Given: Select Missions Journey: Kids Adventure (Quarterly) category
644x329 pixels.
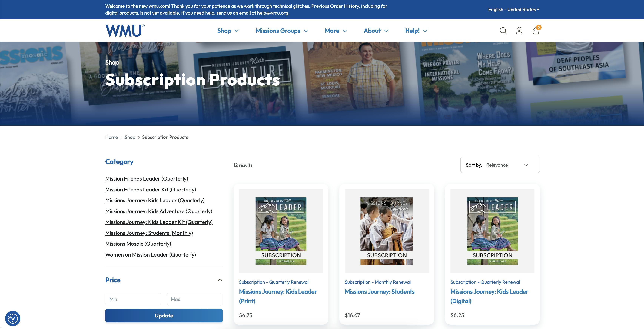Looking at the screenshot, I should [x=159, y=211].
